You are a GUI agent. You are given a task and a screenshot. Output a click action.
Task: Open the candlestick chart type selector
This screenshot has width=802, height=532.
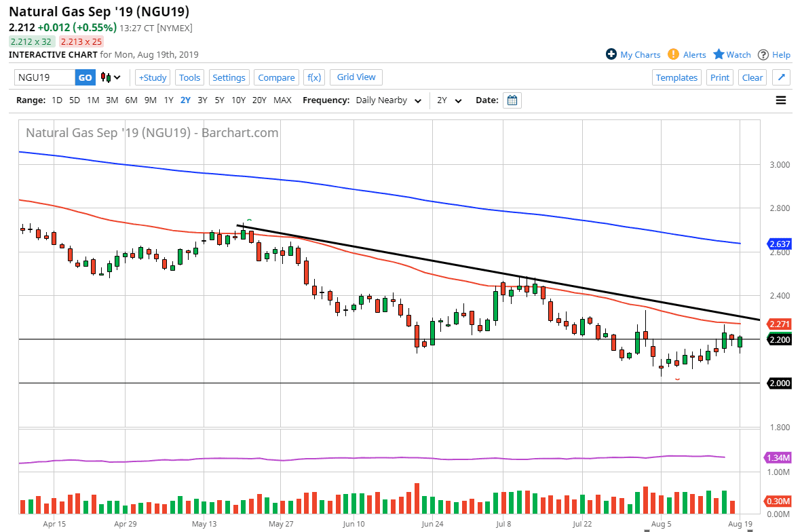pos(111,77)
